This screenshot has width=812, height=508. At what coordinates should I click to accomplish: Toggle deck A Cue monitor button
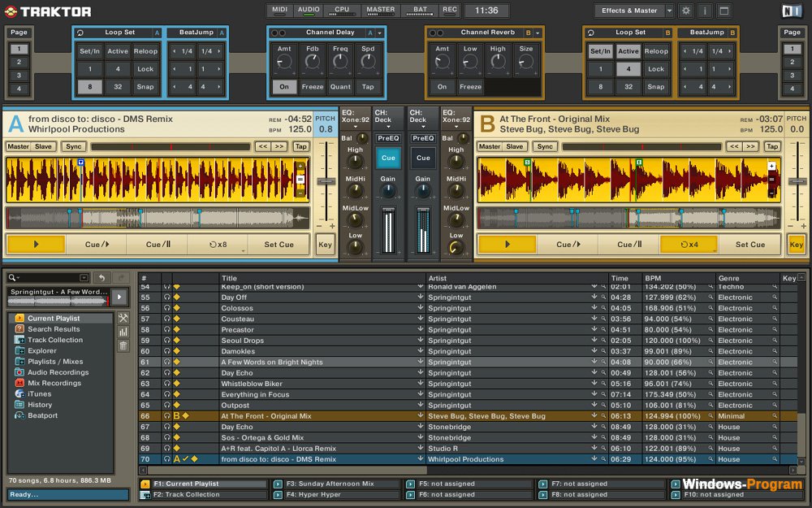pos(388,158)
